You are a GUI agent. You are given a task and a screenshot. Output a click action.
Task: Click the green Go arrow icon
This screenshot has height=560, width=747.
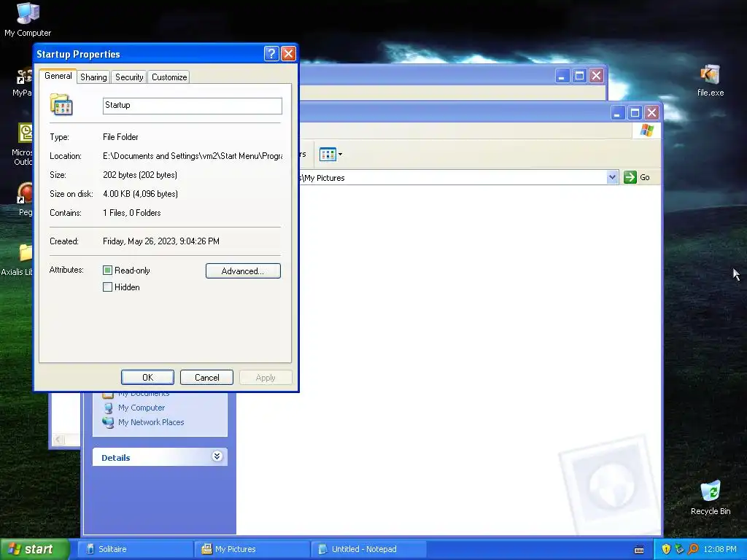point(630,177)
